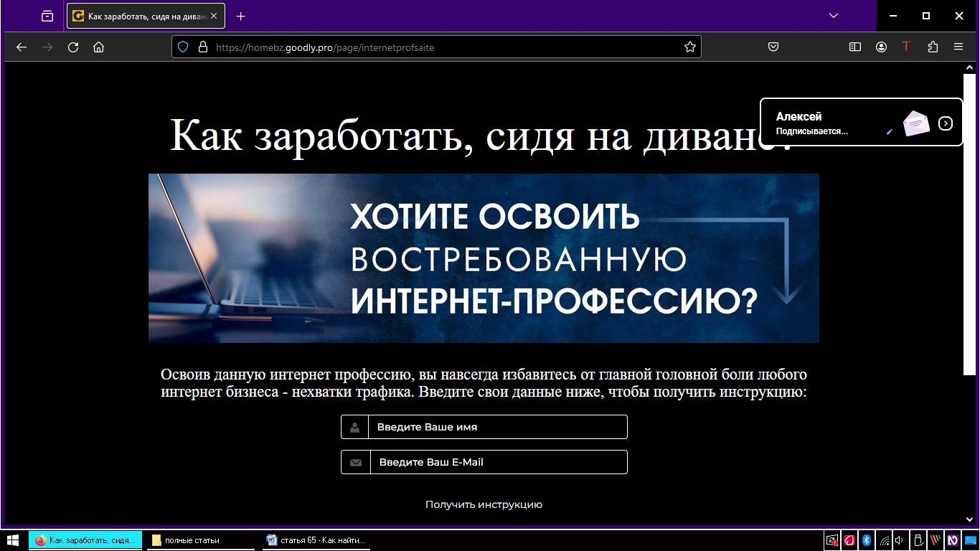Click the scrollbar up arrow
The width and height of the screenshot is (980, 551).
click(x=969, y=67)
